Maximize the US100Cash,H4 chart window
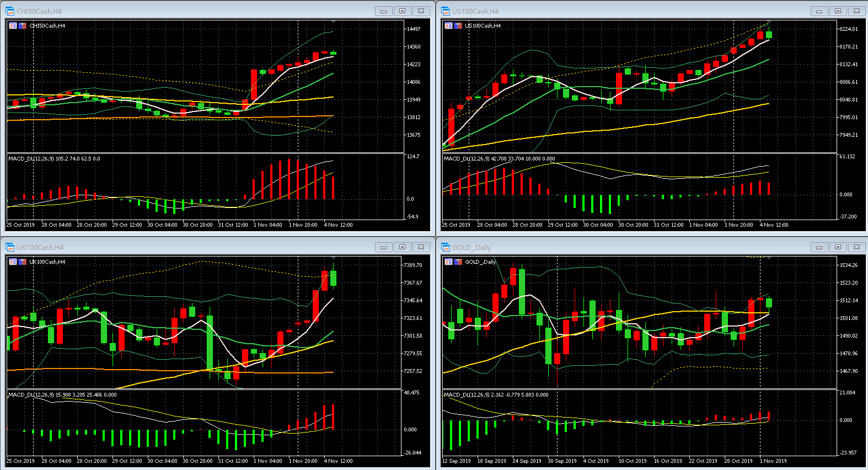Image resolution: width=868 pixels, height=470 pixels. tap(838, 11)
